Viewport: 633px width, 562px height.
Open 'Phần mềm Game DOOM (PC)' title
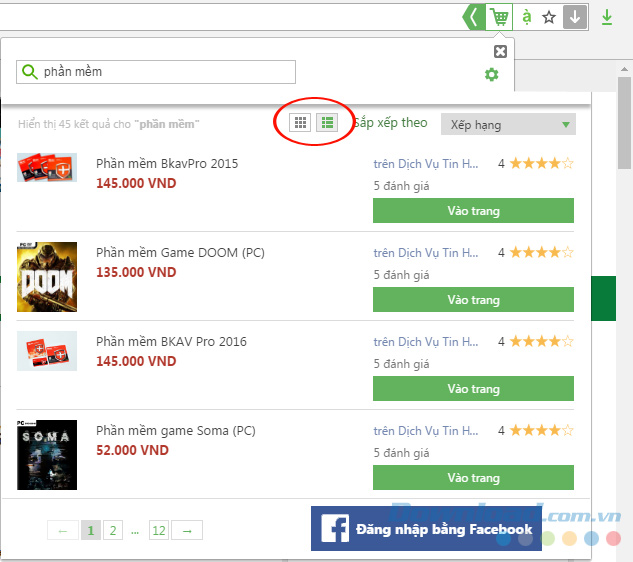click(x=180, y=253)
